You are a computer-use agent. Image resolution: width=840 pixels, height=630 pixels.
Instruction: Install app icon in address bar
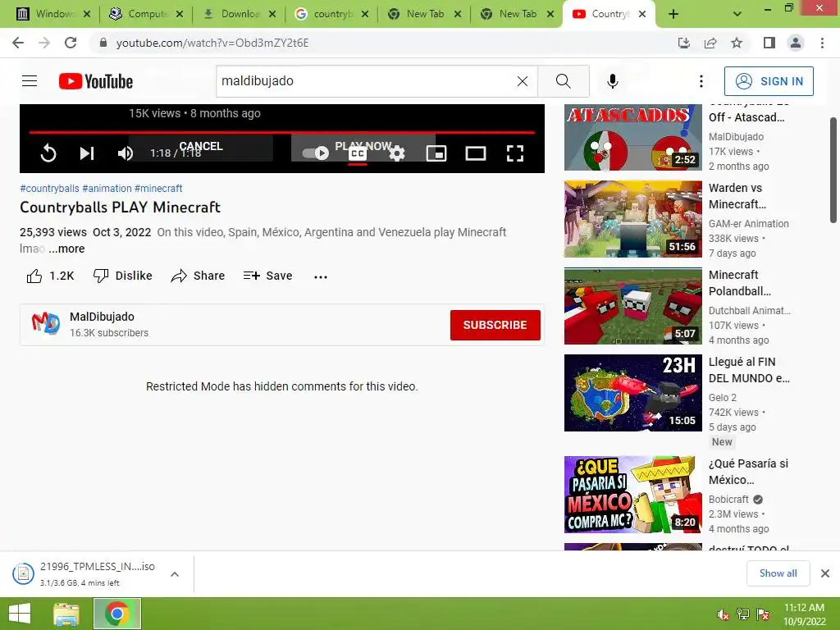click(684, 43)
